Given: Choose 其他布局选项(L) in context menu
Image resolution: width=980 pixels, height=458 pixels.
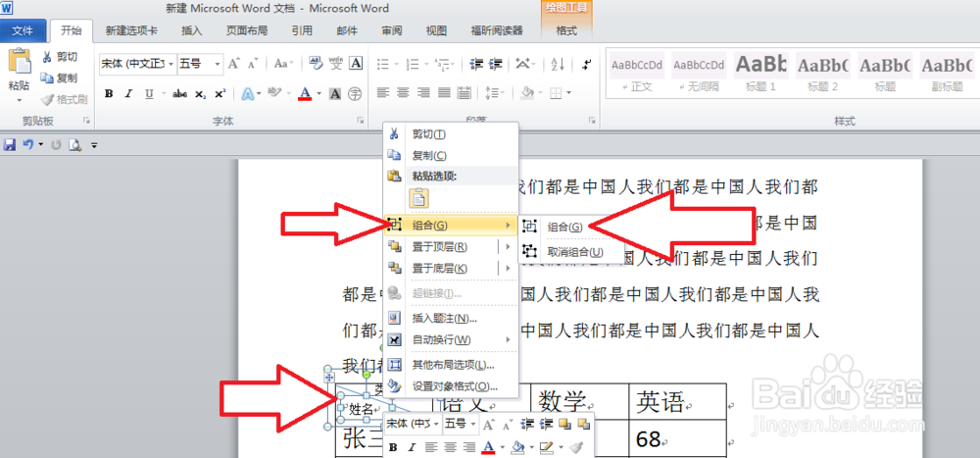Looking at the screenshot, I should (451, 365).
